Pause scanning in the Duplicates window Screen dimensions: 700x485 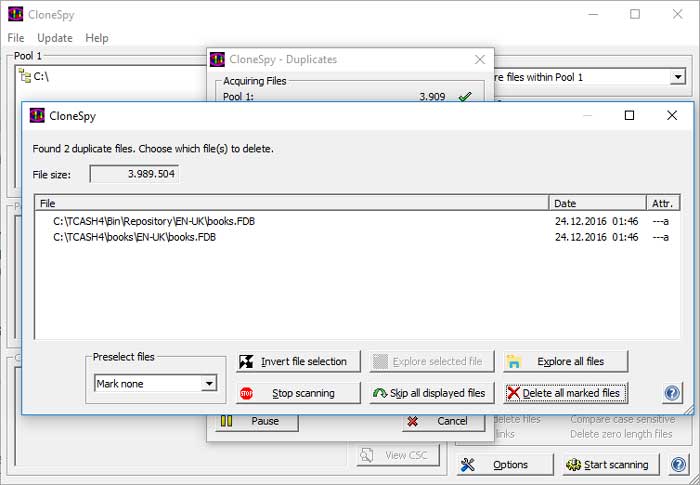257,422
